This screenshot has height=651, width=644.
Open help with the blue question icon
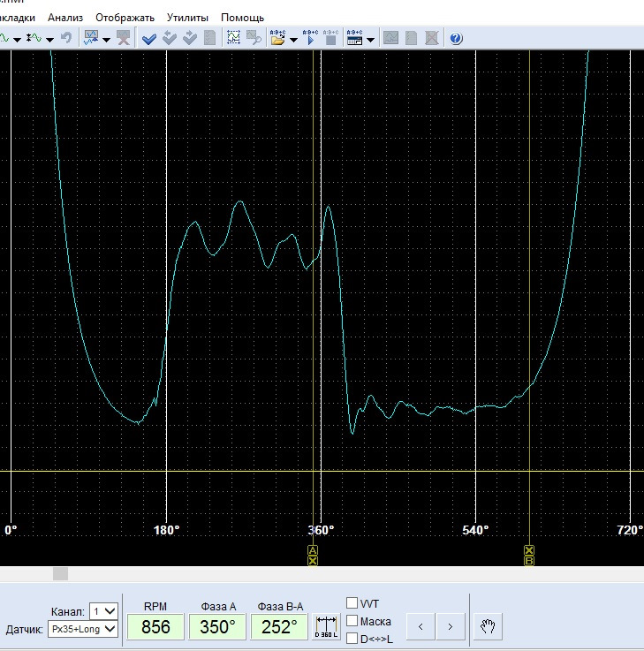click(x=456, y=38)
